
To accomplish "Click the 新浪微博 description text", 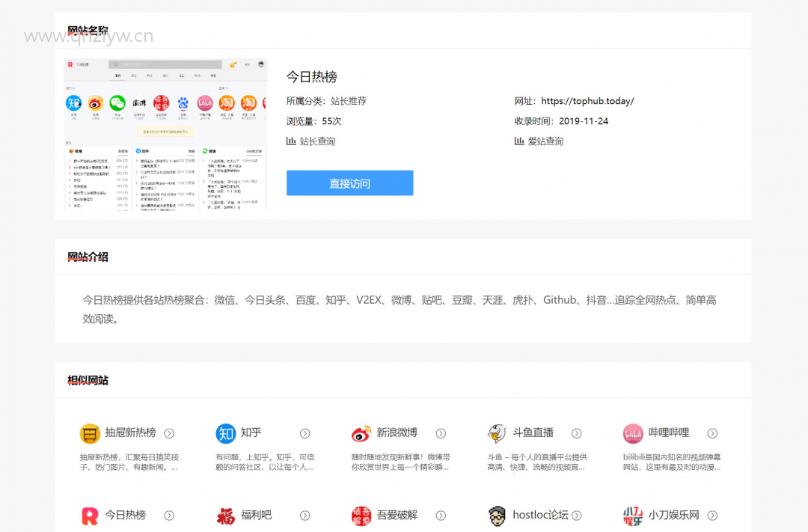I will tap(400, 462).
